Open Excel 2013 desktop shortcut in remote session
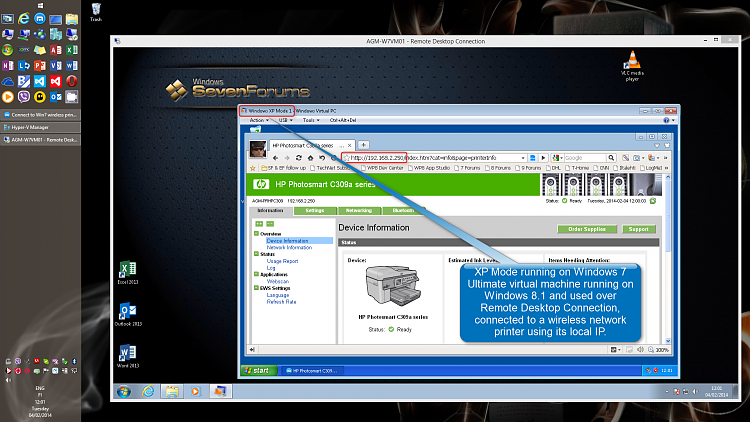The width and height of the screenshot is (750, 422). [x=128, y=273]
